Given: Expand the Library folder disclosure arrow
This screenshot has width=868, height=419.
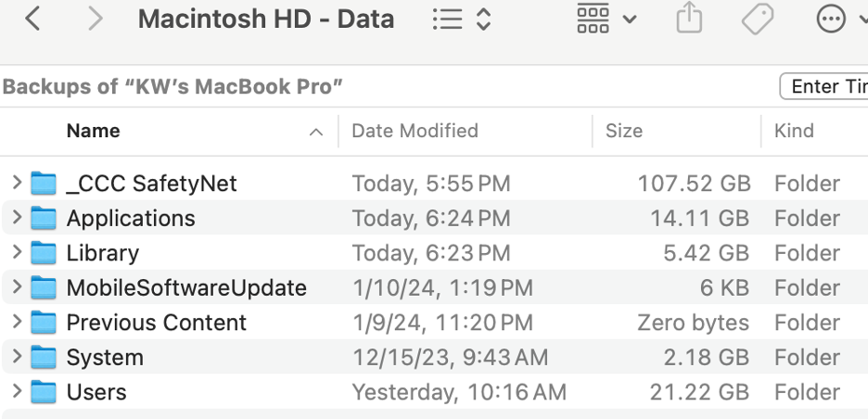Looking at the screenshot, I should click(16, 253).
